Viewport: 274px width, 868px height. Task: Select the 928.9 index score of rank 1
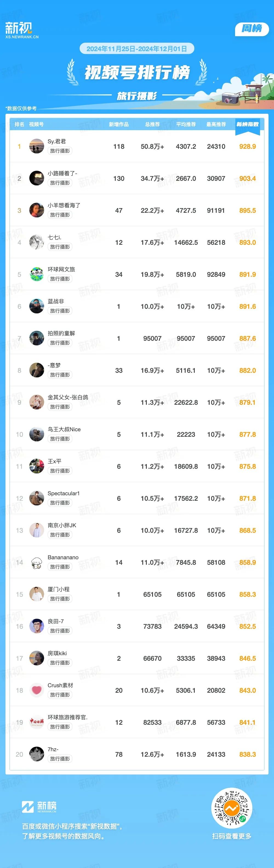[248, 146]
